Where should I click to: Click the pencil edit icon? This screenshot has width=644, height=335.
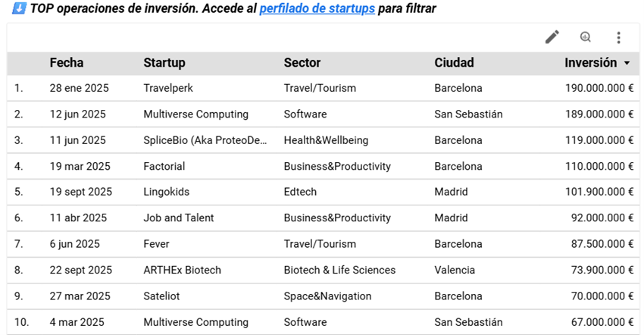coord(552,37)
